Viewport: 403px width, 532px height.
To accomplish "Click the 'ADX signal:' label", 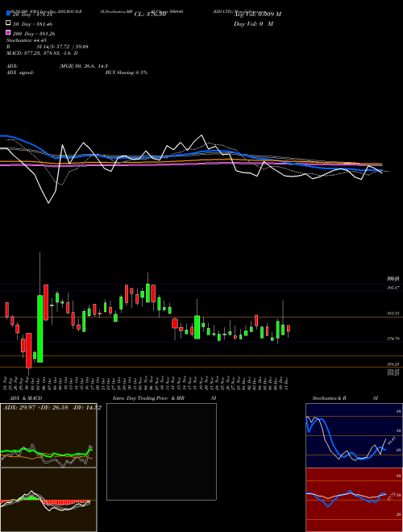I will click(x=20, y=73).
